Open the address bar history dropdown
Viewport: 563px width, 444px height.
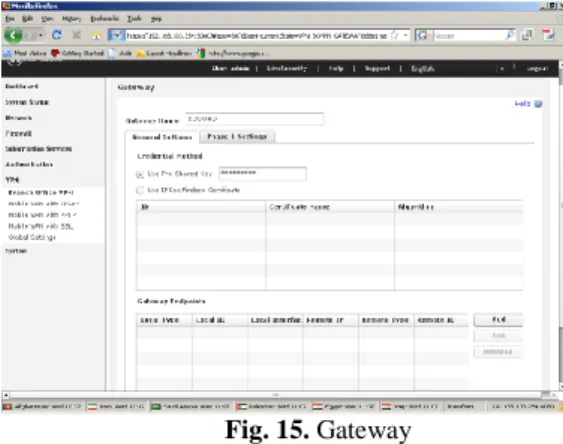pos(406,35)
